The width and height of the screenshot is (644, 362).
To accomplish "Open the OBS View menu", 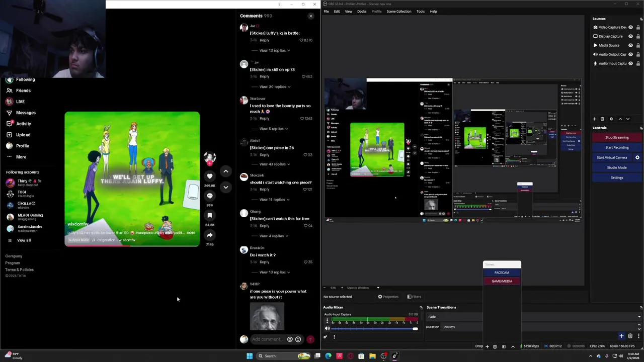I will 348,12.
